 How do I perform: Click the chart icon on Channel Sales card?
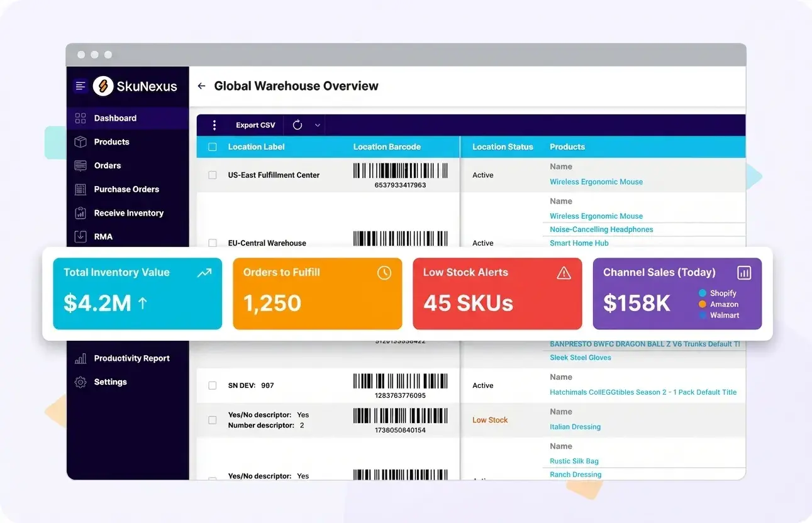tap(744, 273)
